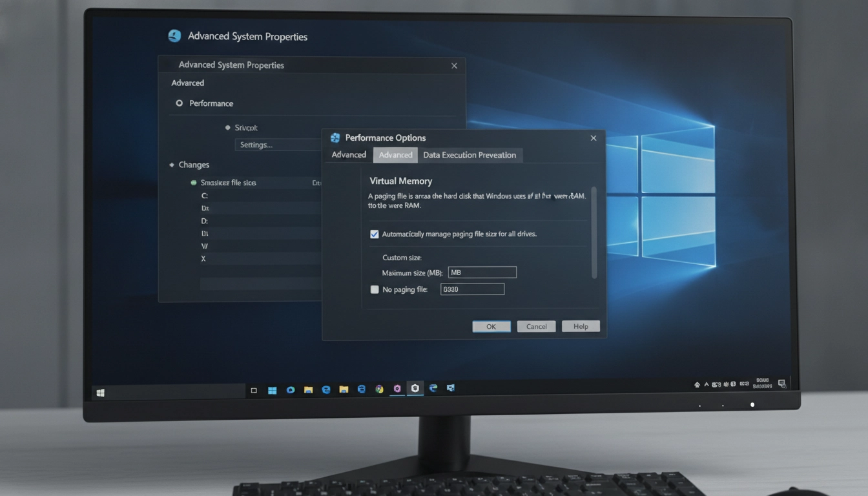Select the C: drive row
The image size is (868, 496).
click(x=260, y=196)
